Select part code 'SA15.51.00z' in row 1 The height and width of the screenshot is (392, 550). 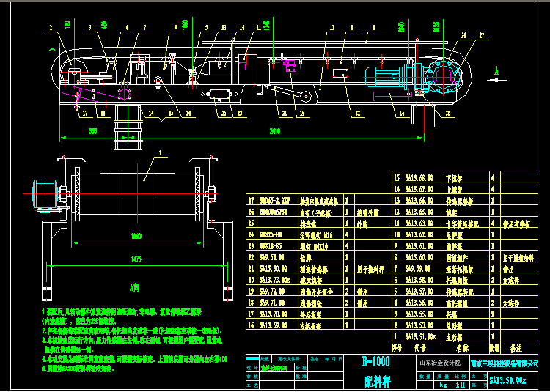pos(419,337)
